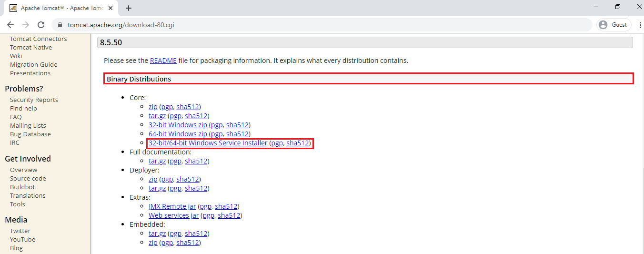644x254 pixels.
Task: Download the Embedded tar.gz
Action: tap(157, 234)
